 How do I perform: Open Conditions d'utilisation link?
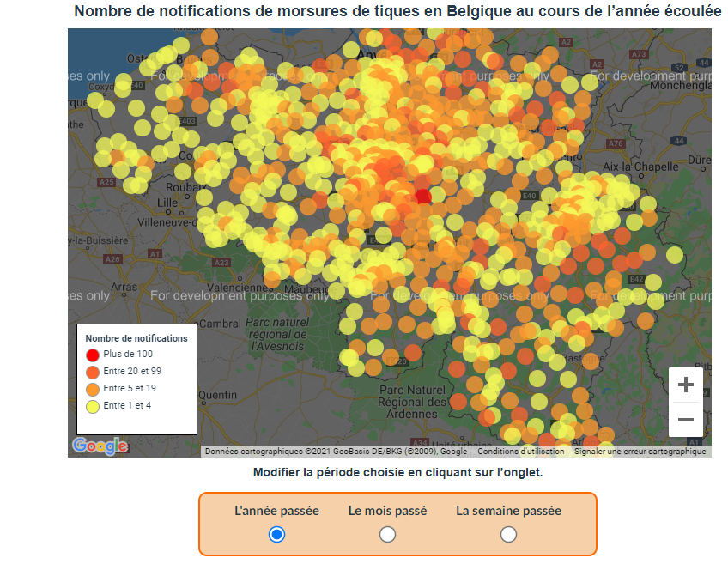click(x=521, y=452)
